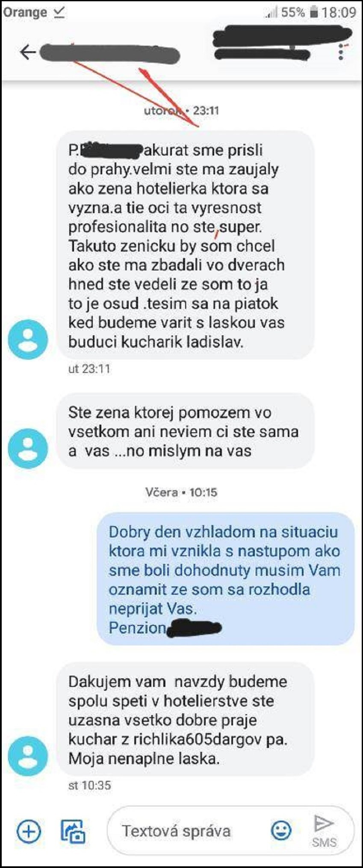Select message starting 'Dakujem vam navzdy'
The height and width of the screenshot is (868, 363).
pos(186,719)
